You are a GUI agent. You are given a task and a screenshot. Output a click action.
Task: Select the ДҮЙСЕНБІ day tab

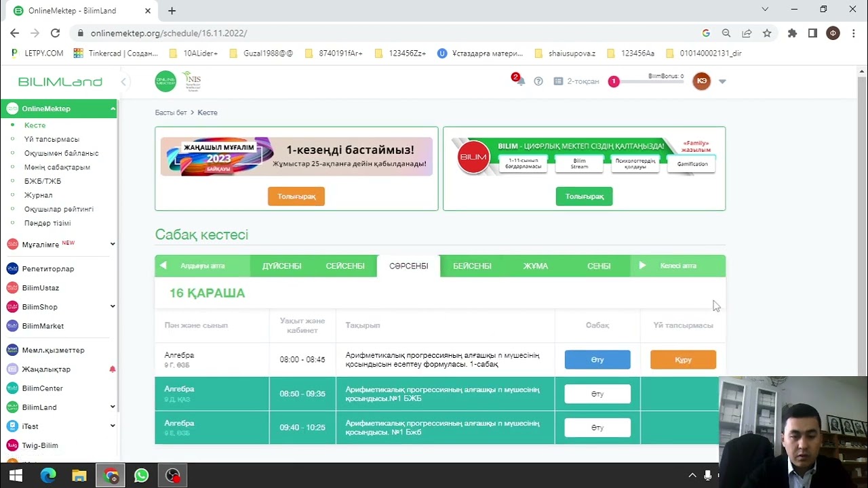click(x=281, y=266)
